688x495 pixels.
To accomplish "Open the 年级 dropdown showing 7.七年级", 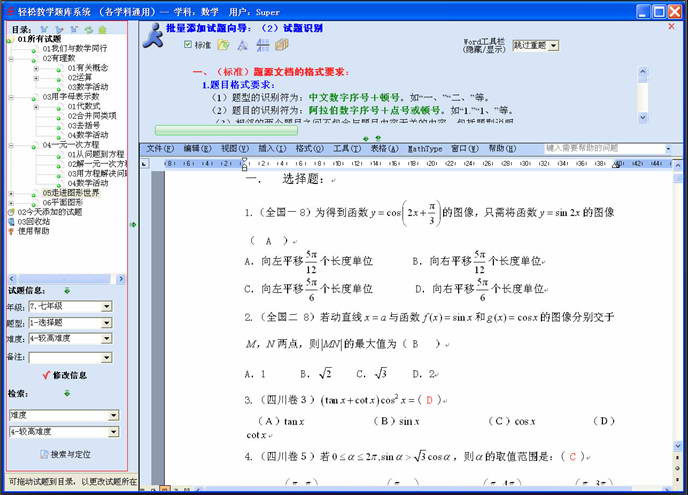I will [x=107, y=307].
